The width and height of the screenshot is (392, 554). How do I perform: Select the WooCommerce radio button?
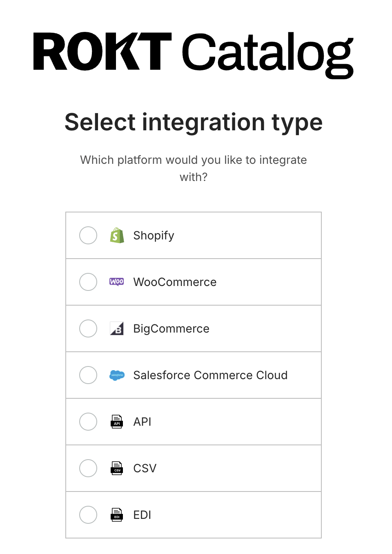[x=88, y=282]
